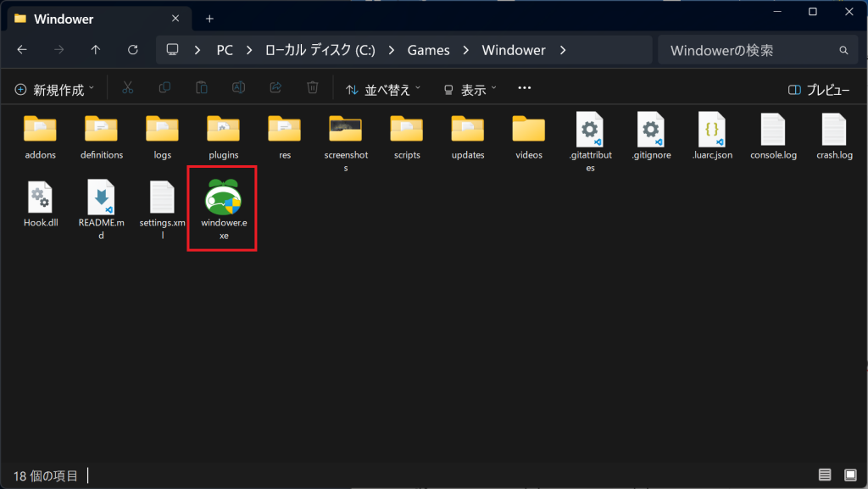
Task: Switch to large thumbnails view layout
Action: [x=850, y=474]
